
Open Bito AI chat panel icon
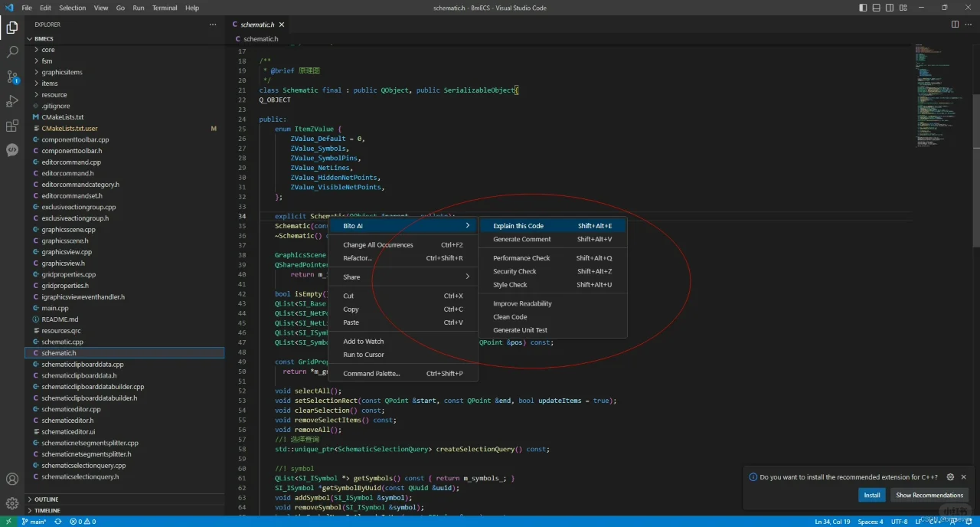[12, 150]
